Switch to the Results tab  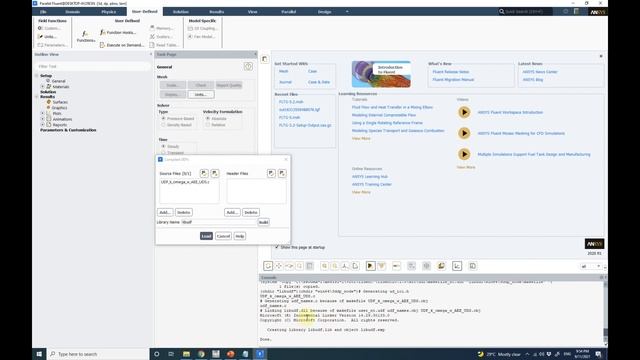216,12
